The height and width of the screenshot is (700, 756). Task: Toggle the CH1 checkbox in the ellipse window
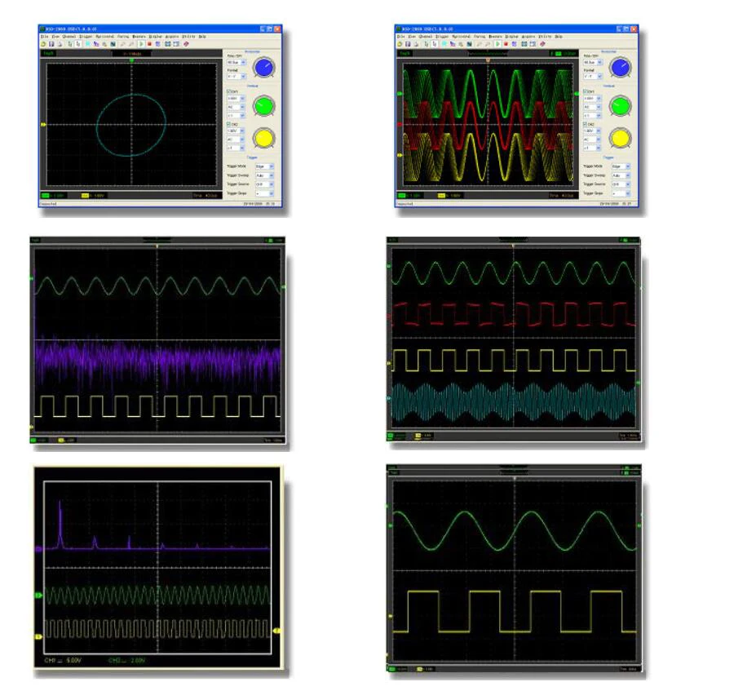coord(229,91)
